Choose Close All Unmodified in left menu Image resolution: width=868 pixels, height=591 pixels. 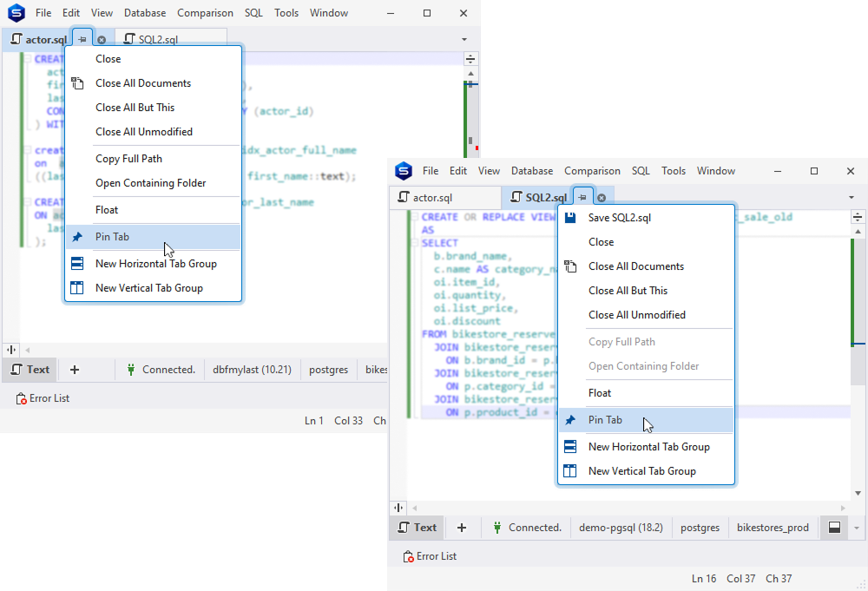(x=154, y=132)
